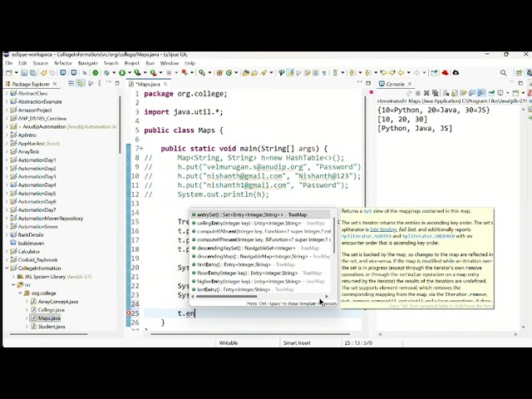Click the New Java Package icon

[219, 72]
